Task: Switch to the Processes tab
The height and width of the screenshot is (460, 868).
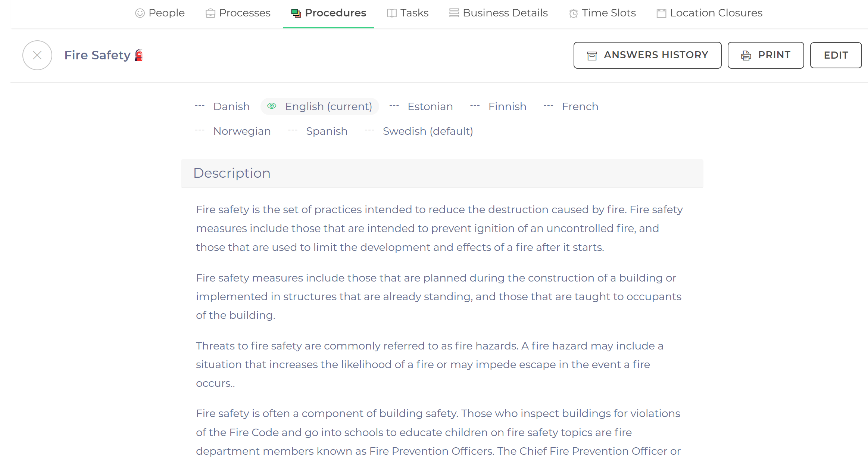Action: [x=238, y=13]
